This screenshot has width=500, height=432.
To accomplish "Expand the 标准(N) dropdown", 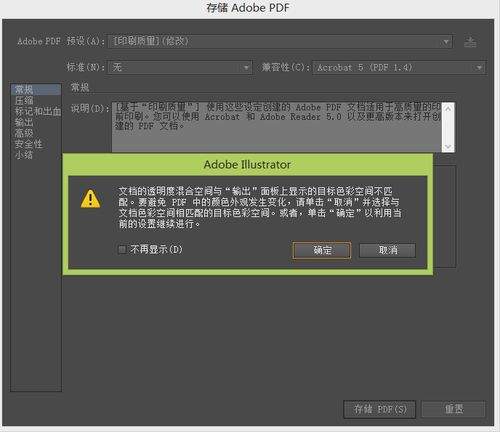I will [x=180, y=68].
